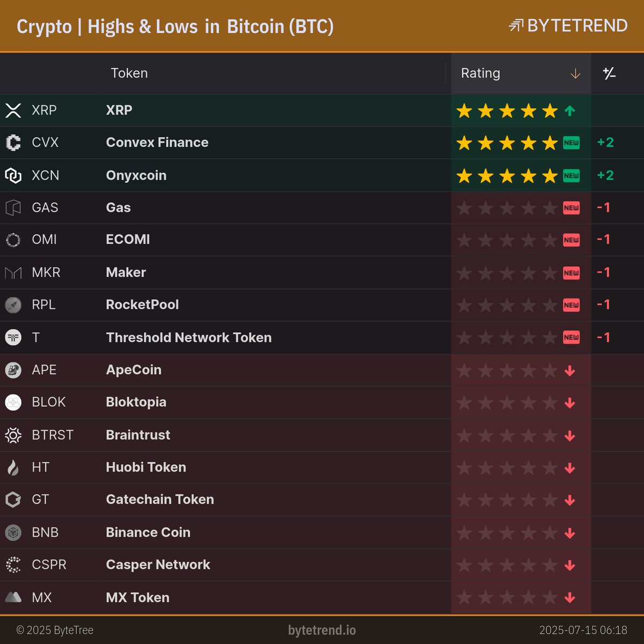
Task: Open the Threshold Network Token name
Action: tap(189, 338)
